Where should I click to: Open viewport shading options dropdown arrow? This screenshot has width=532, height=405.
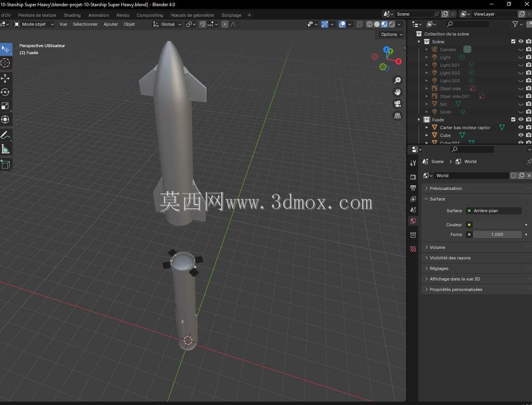pos(399,24)
